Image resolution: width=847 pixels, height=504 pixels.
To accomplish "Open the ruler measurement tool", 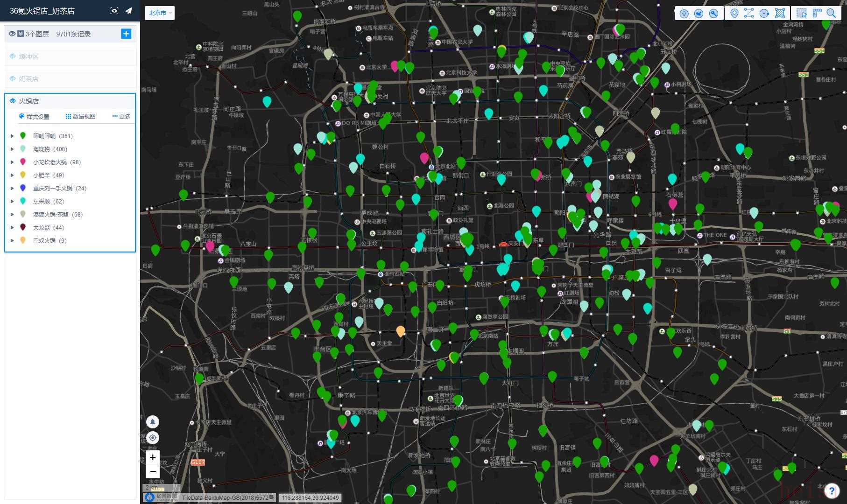I will pyautogui.click(x=817, y=14).
